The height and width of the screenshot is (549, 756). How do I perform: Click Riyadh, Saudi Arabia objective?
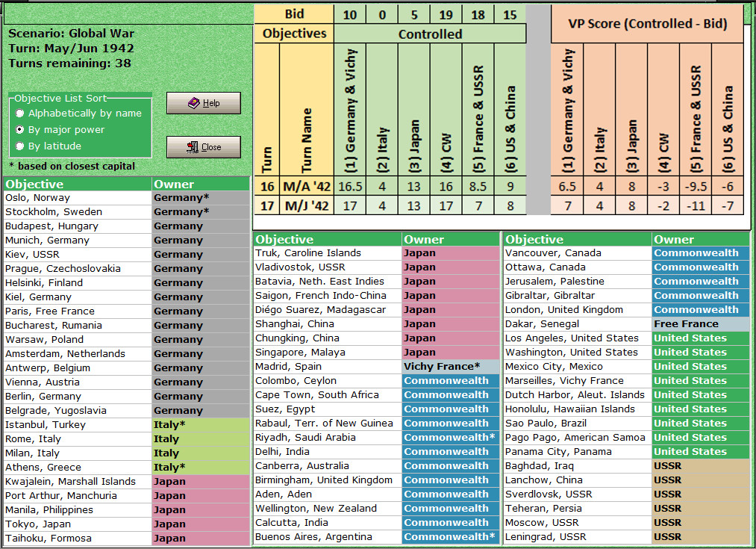point(377,438)
